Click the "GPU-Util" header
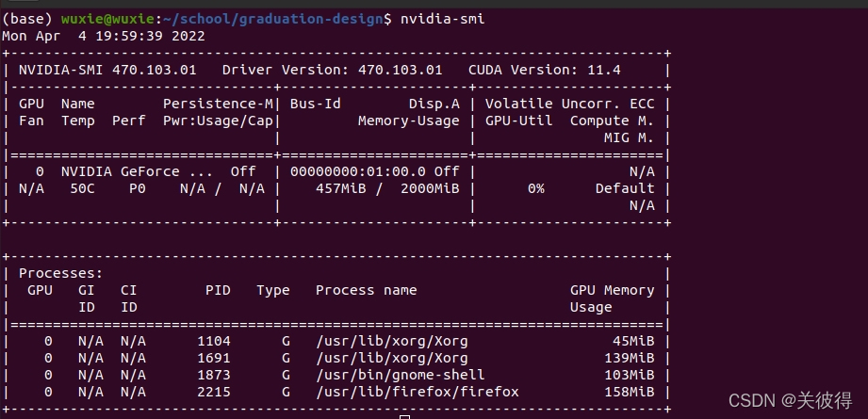The width and height of the screenshot is (868, 419). click(518, 121)
